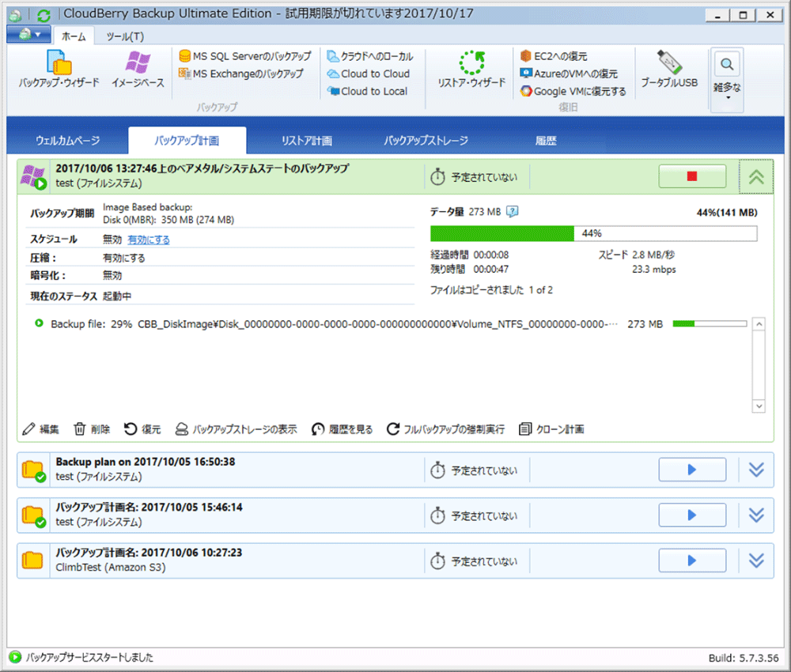Run the 2017/10/05 15:46:14 backup plan
The image size is (791, 672).
pos(692,515)
